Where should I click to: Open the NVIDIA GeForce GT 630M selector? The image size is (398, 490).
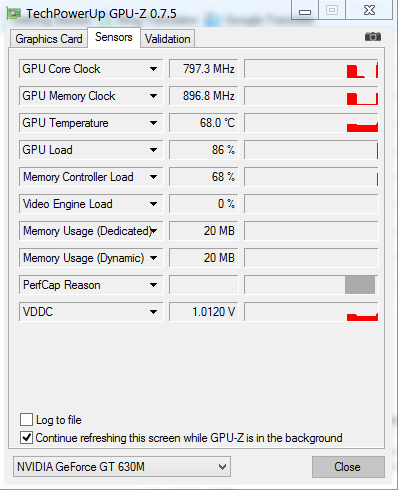[x=122, y=467]
